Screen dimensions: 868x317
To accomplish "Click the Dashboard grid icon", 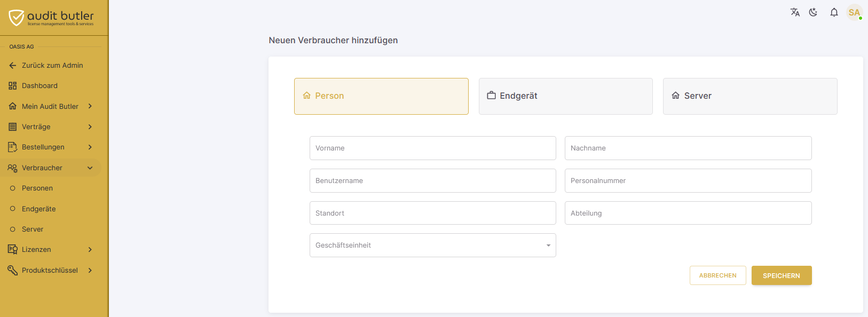I will tap(13, 86).
